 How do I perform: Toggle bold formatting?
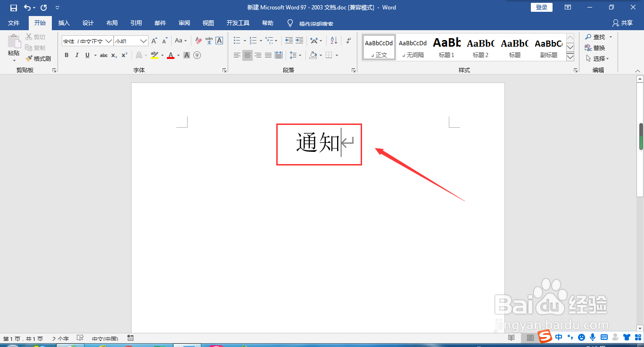(x=66, y=55)
